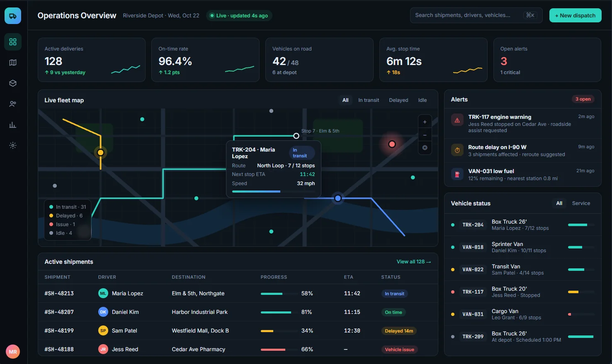The image size is (612, 364).
Task: Open the drivers people sidebar icon
Action: 13,104
